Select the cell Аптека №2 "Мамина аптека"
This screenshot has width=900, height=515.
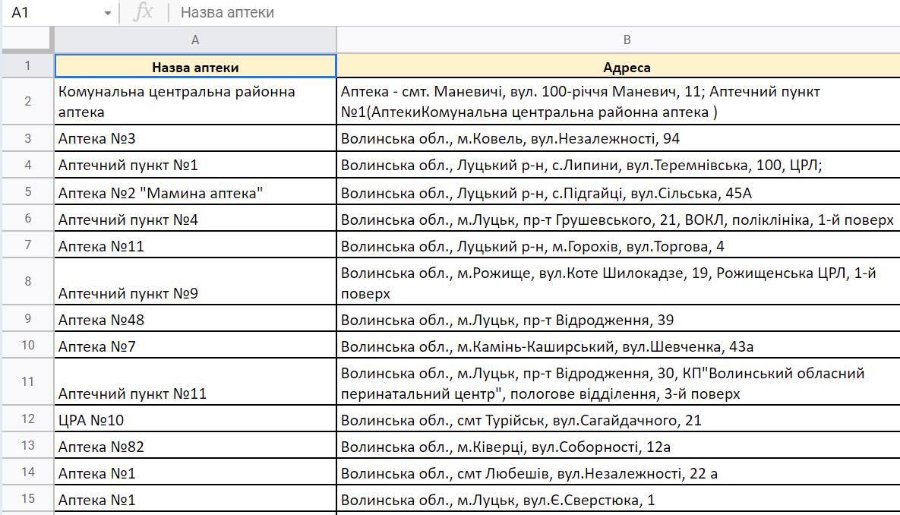195,192
